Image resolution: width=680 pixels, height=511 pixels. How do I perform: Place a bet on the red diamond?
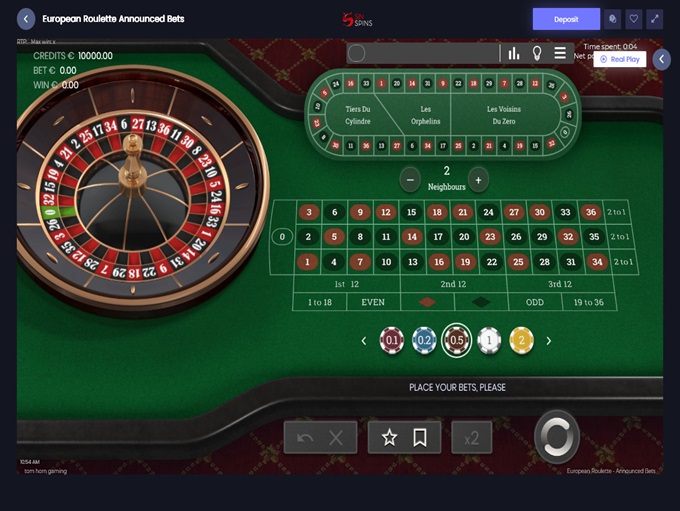tap(428, 302)
